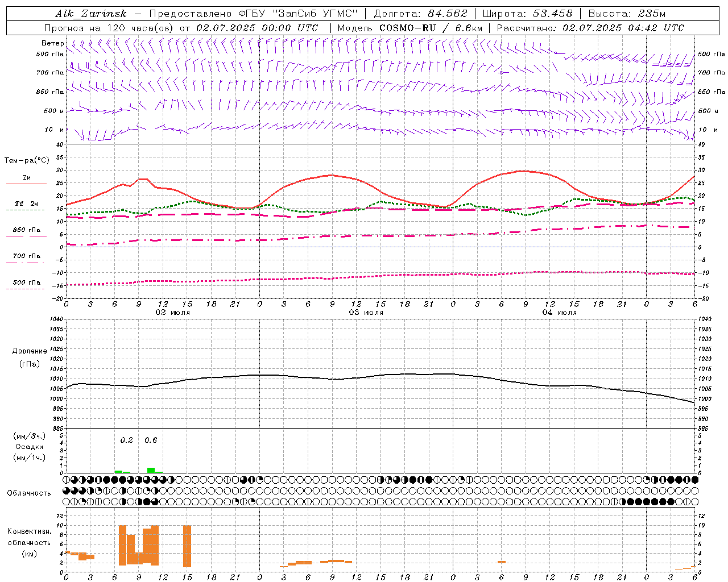728x582 pixels.
Task: Click the 0.6 precipitation amount
Action: (151, 440)
